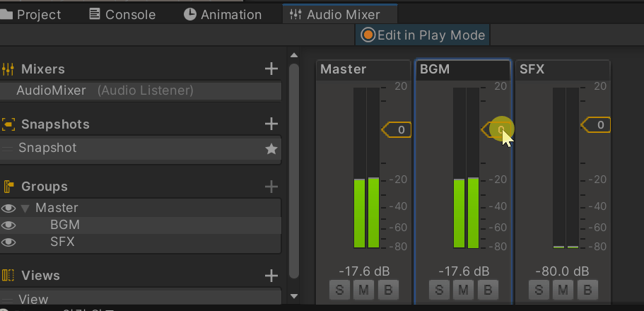The height and width of the screenshot is (311, 644).
Task: Toggle visibility eye for Master group
Action: coord(8,209)
